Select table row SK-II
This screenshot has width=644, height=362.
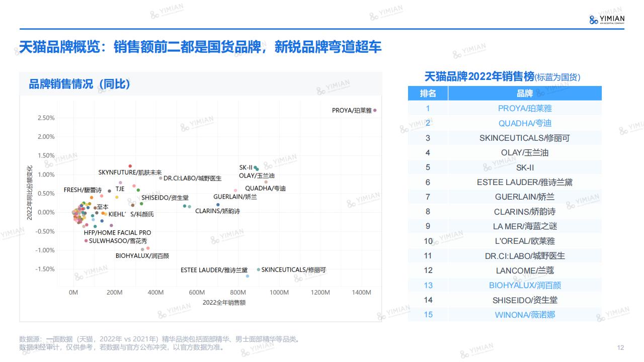click(x=505, y=167)
